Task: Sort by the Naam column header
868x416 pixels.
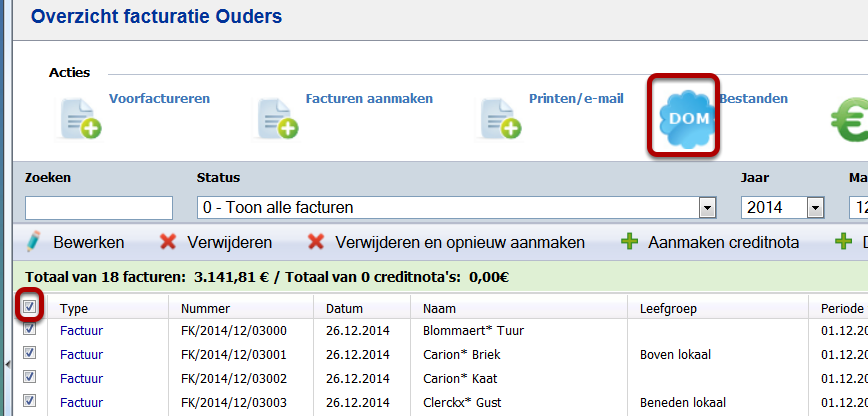Action: [x=439, y=308]
